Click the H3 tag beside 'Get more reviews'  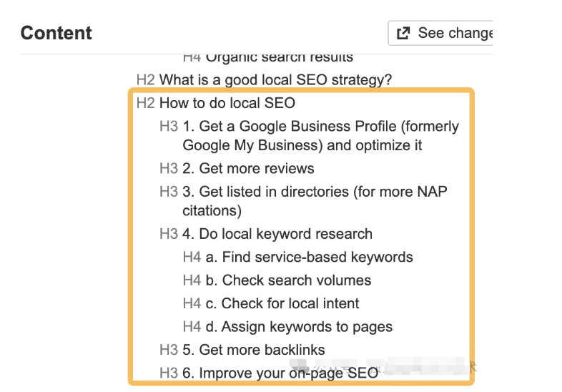tap(169, 169)
